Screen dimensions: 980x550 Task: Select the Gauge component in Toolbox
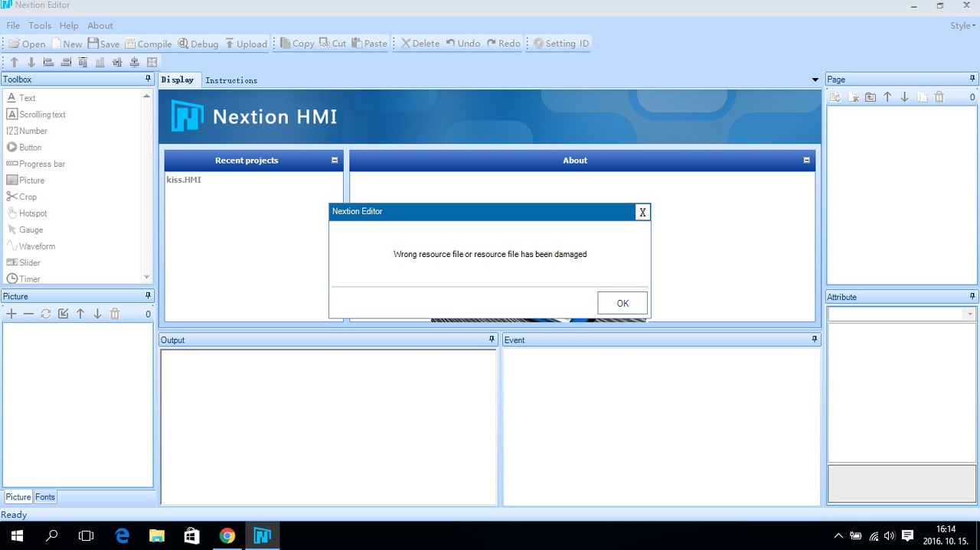pyautogui.click(x=24, y=229)
